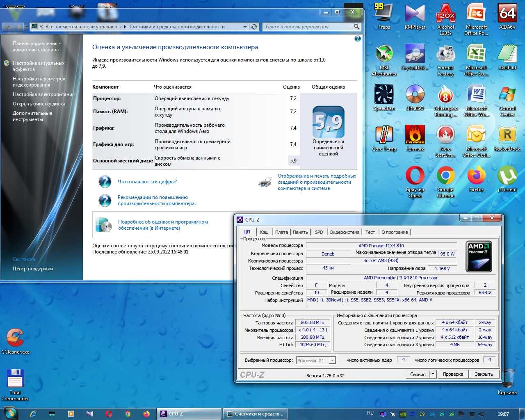525x420 pixels.
Task: Switch to the Кэш tab in CPU-Z
Action: (264, 232)
